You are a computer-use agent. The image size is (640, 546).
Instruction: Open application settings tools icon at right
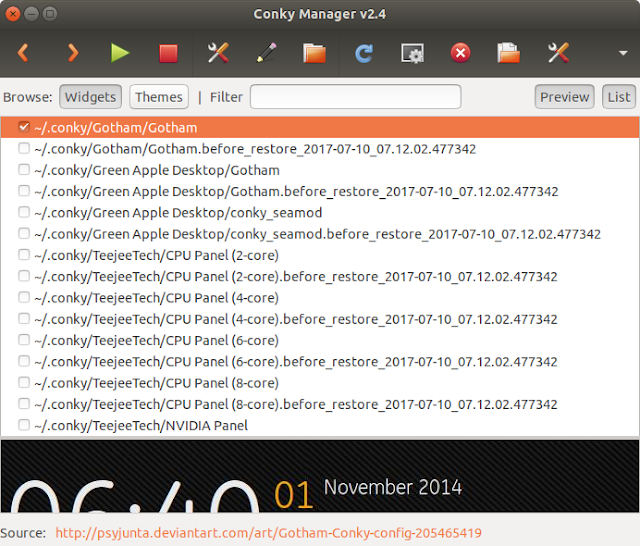coord(558,53)
